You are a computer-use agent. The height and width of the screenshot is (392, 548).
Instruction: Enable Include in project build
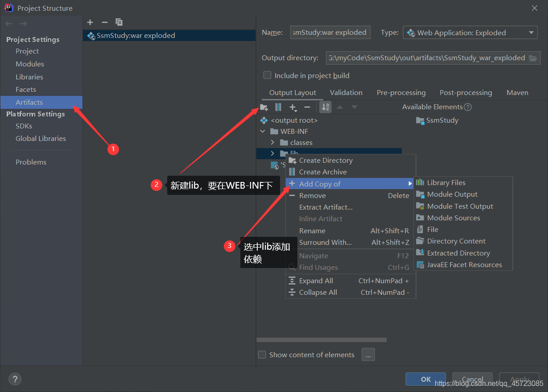click(x=267, y=75)
